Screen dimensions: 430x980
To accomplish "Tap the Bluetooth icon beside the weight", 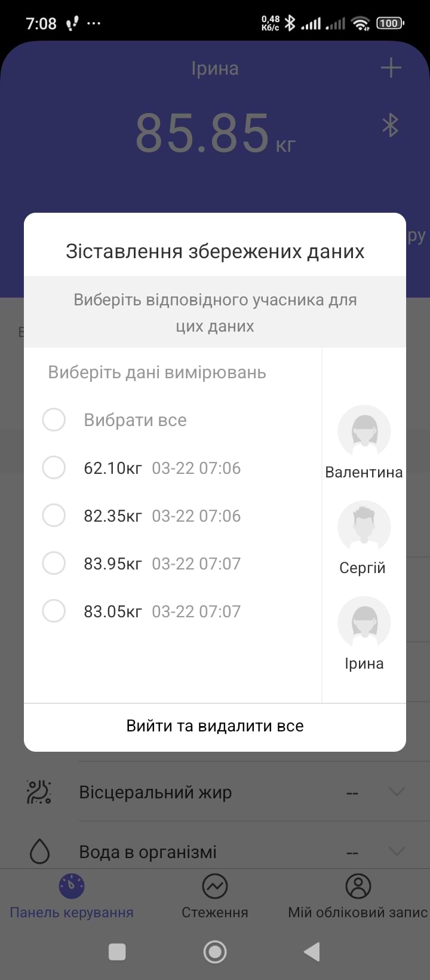I will [x=390, y=125].
